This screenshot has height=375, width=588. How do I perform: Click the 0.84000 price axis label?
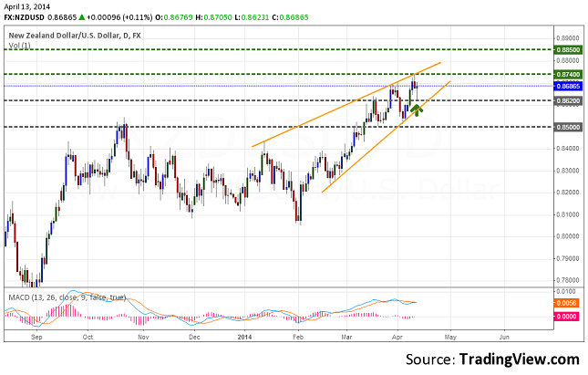pos(569,149)
